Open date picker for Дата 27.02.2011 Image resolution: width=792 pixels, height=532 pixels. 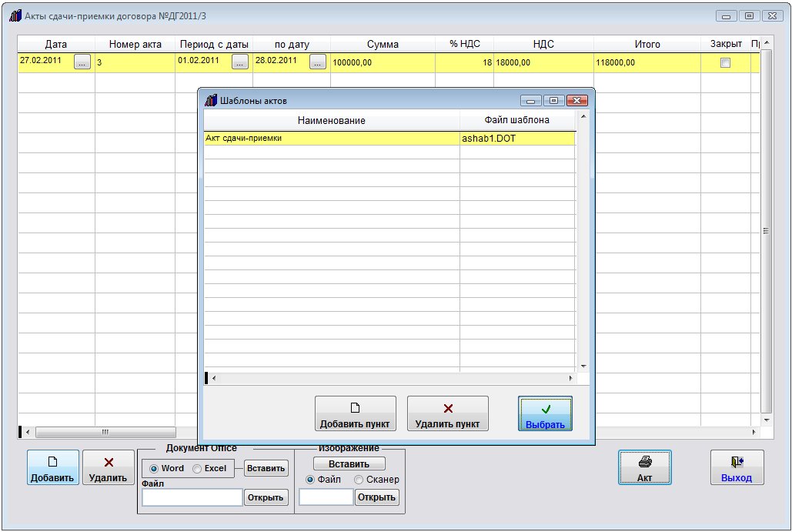tap(82, 62)
